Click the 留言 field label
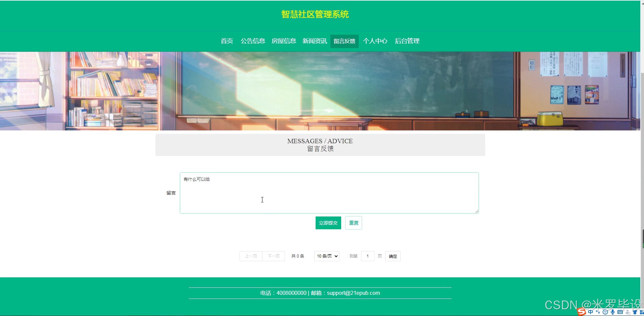 [171, 193]
